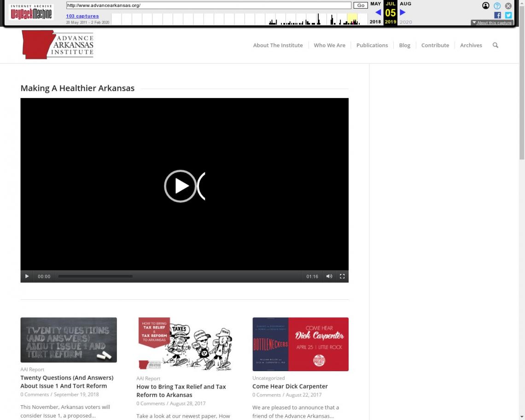
Task: Go to next capture with right arrow
Action: click(402, 12)
